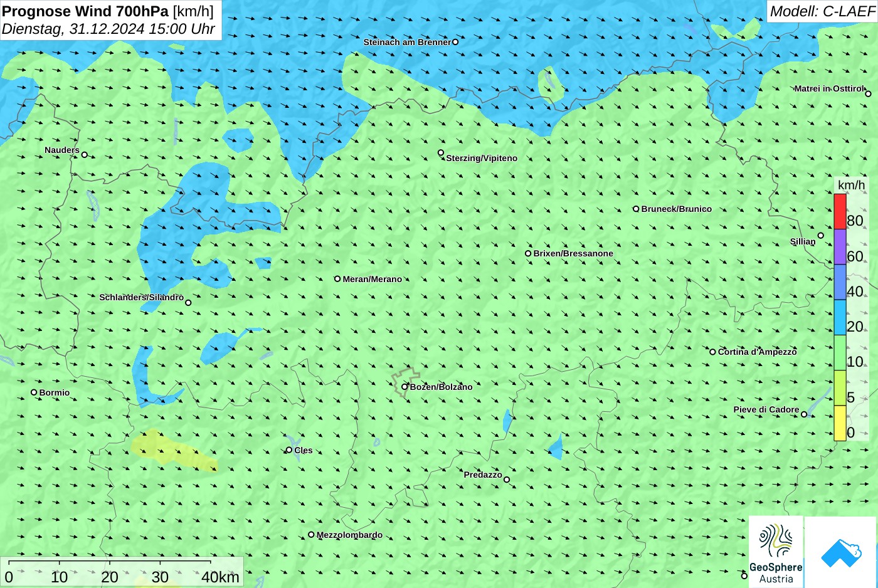The image size is (878, 588).
Task: Click the 'Sterzing/Vipiteno' town label
Action: click(x=482, y=158)
